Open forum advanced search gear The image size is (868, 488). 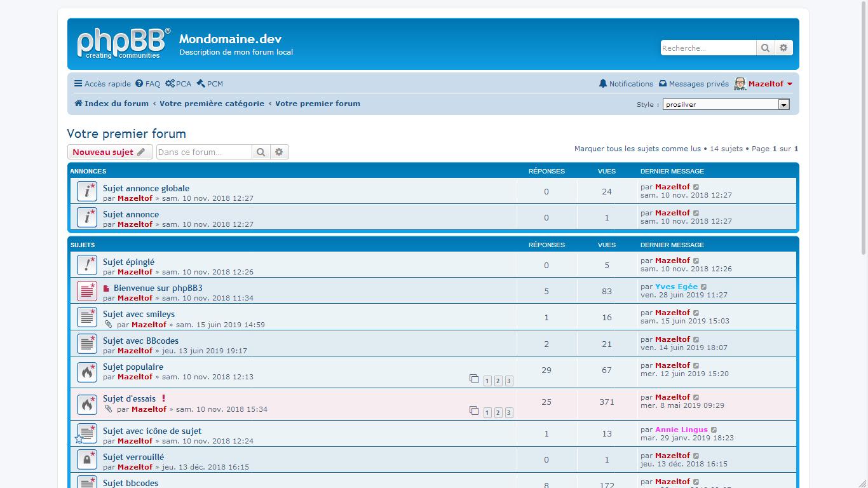(279, 152)
